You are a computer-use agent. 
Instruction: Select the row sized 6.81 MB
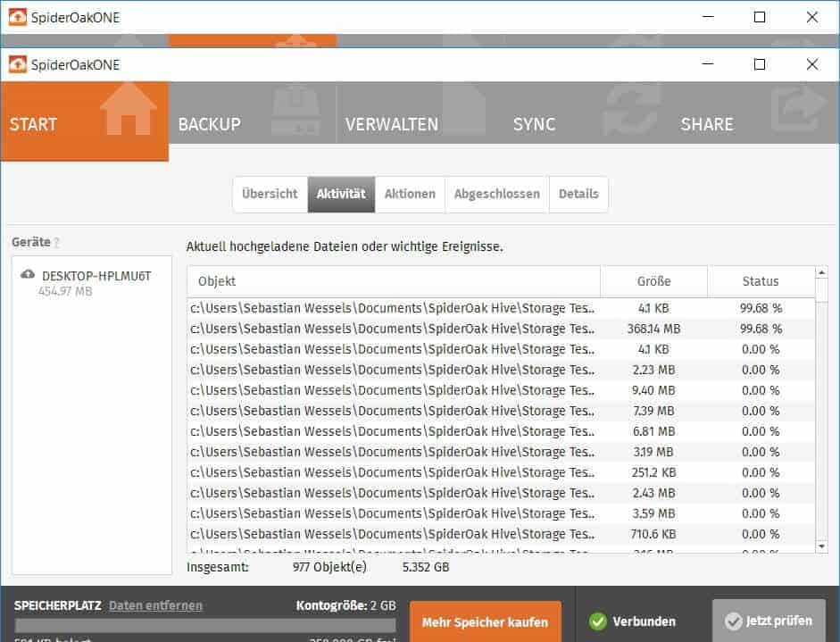point(501,431)
